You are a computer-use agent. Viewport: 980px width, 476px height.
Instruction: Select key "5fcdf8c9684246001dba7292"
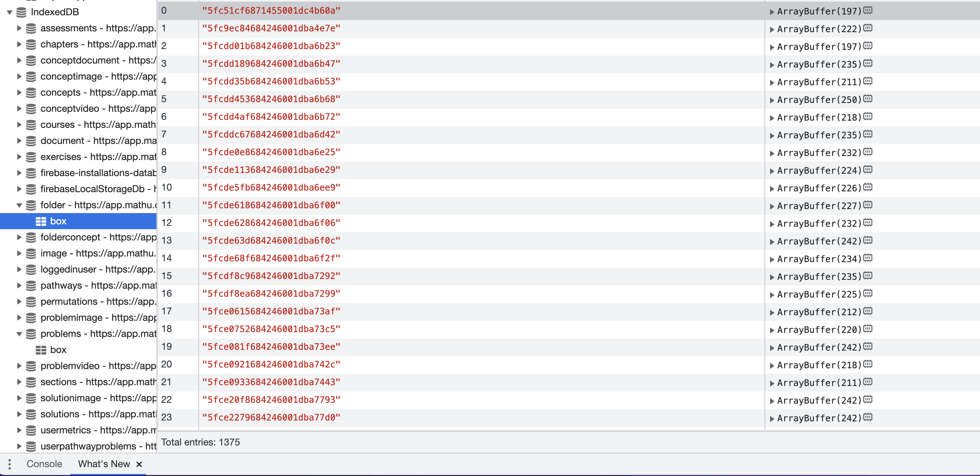coord(271,276)
